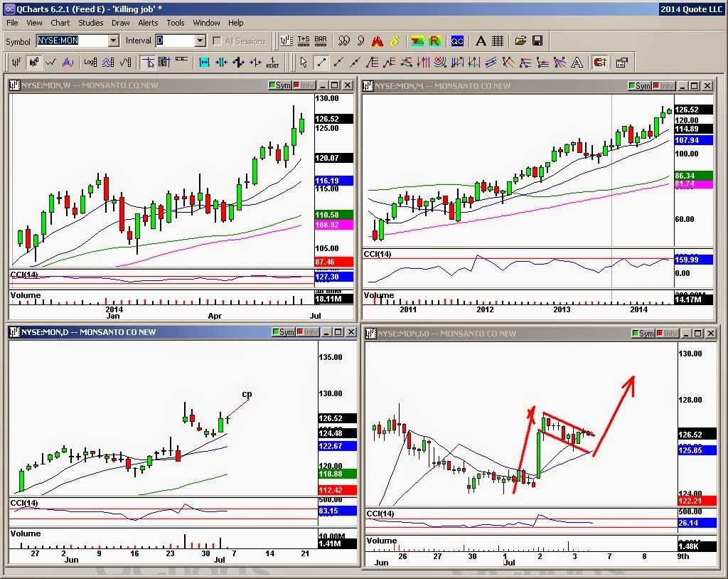
Task: Toggle the crosshair cursor tool
Action: click(148, 63)
